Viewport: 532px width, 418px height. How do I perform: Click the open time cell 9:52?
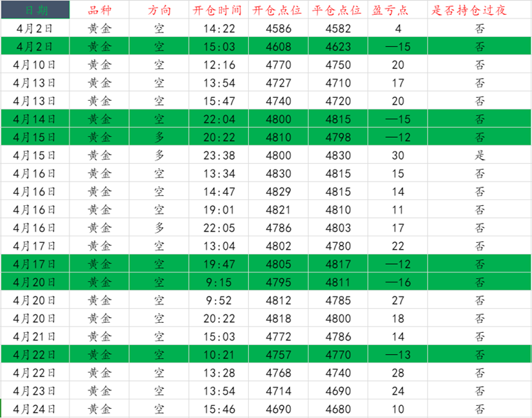(219, 299)
